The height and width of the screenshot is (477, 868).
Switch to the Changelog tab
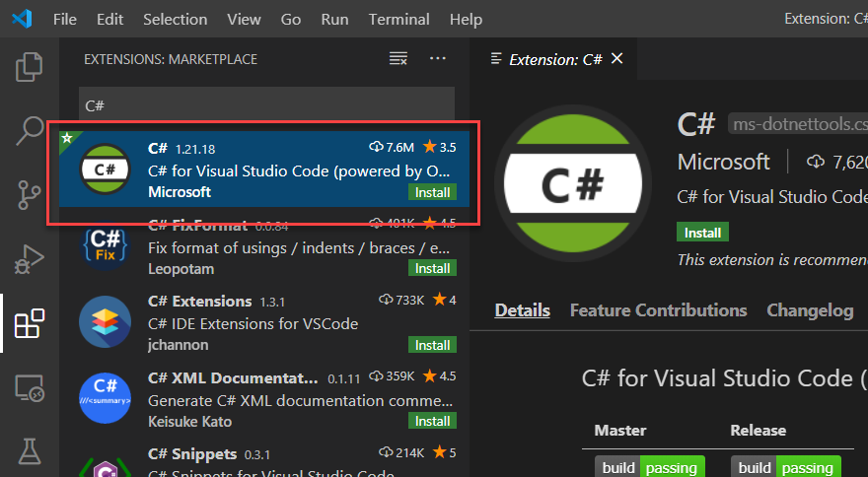coord(810,310)
